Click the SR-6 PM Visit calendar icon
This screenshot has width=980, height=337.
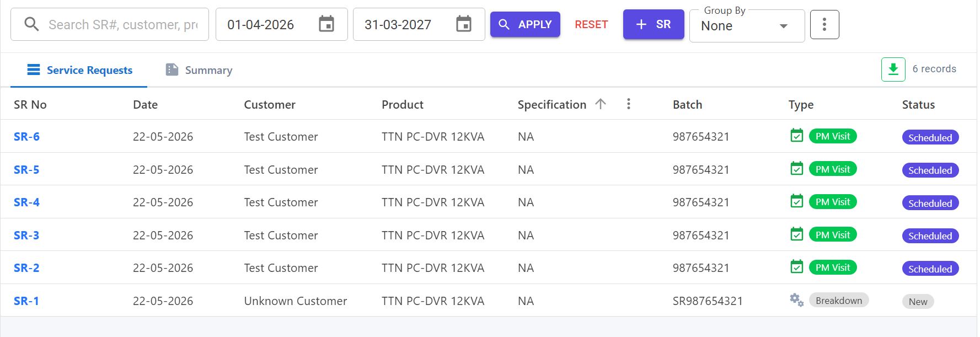click(796, 136)
